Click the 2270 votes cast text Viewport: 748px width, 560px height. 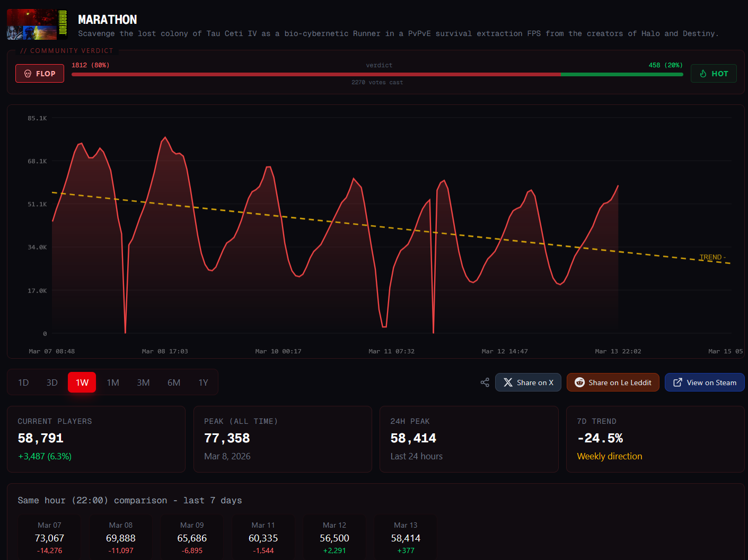coord(377,83)
